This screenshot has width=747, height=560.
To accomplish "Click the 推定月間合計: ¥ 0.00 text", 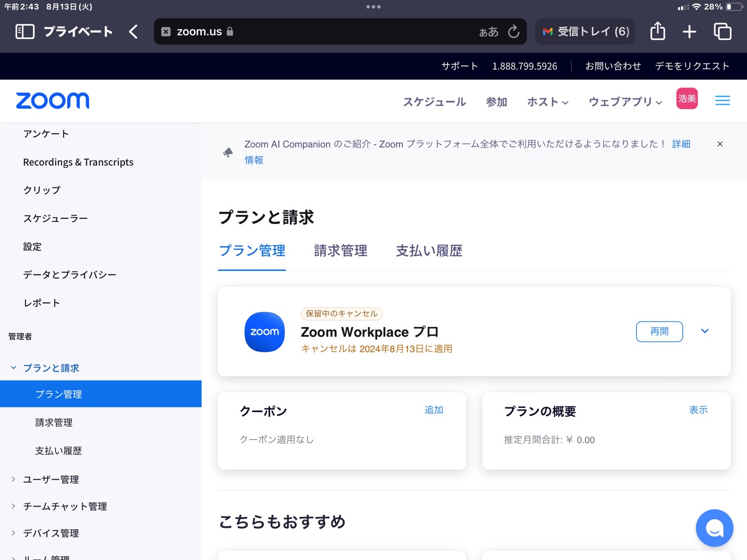I will click(549, 440).
